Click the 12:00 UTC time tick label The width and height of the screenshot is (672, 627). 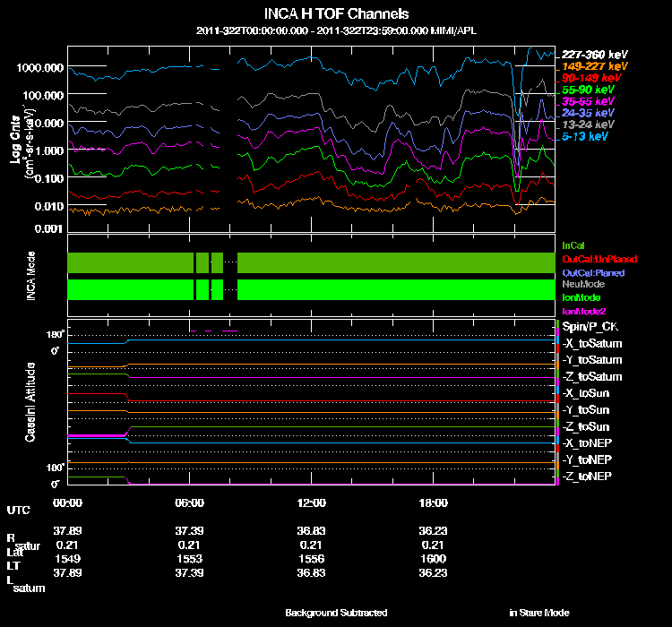tap(312, 502)
